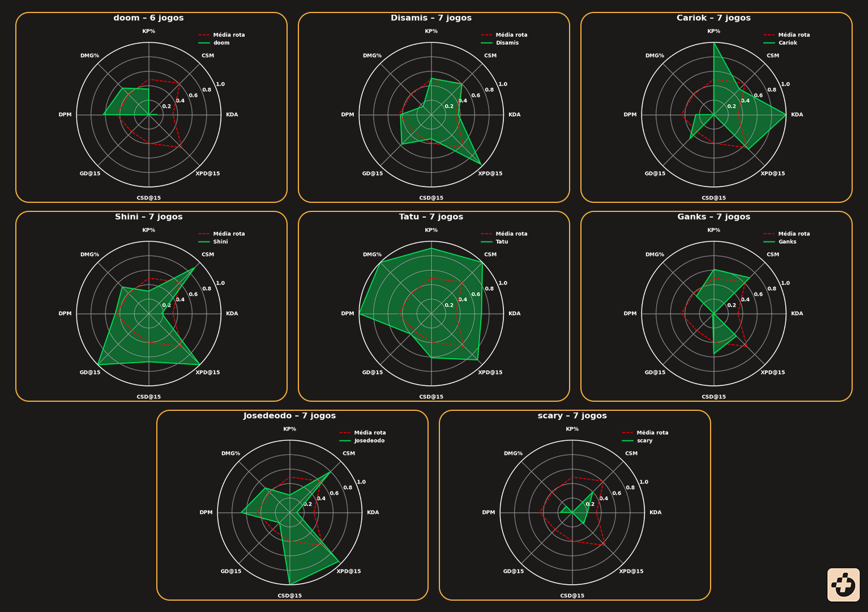
Task: Click the 'Cariok – 7 jogos' chart heading
Action: pyautogui.click(x=713, y=18)
